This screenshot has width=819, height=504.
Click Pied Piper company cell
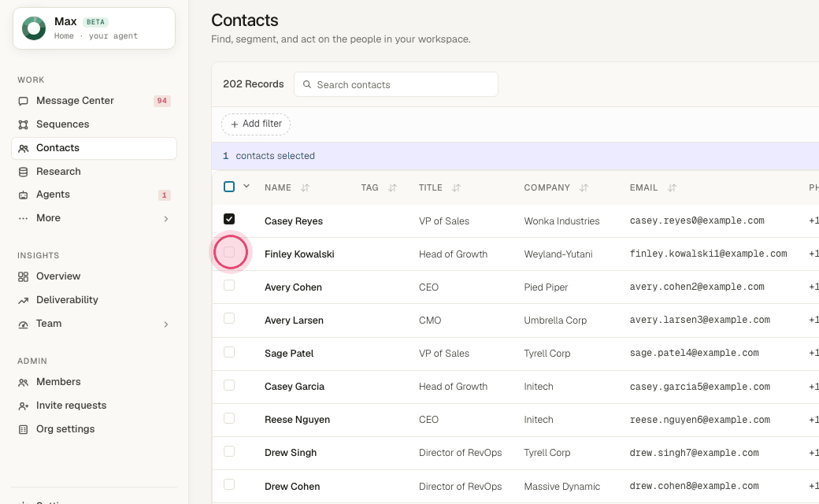coord(546,287)
